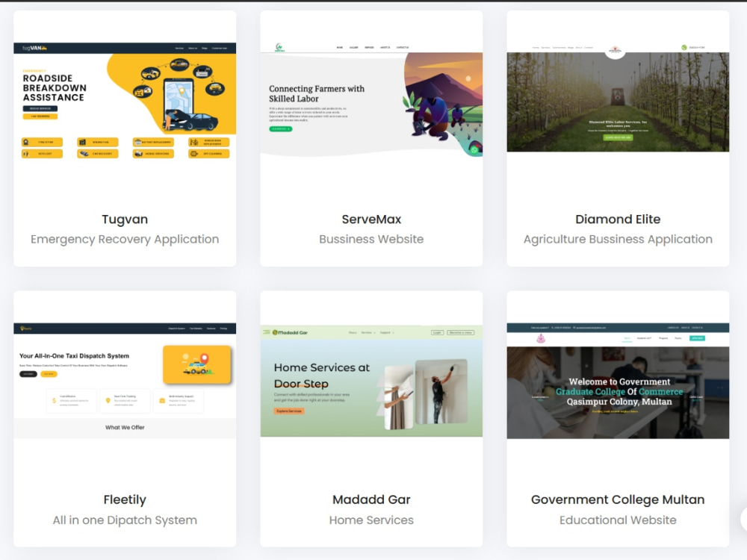Open the Government College Multan thumbnail
Image resolution: width=747 pixels, height=560 pixels.
(618, 381)
